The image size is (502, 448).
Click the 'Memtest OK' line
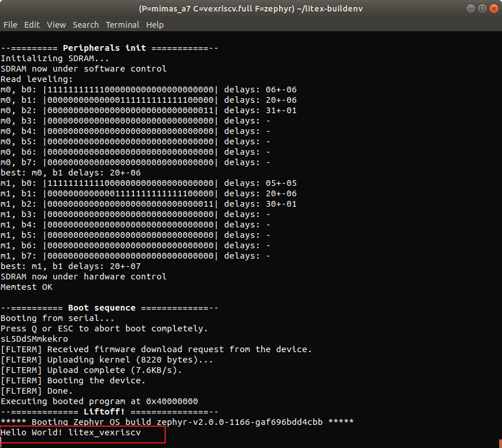pos(27,287)
